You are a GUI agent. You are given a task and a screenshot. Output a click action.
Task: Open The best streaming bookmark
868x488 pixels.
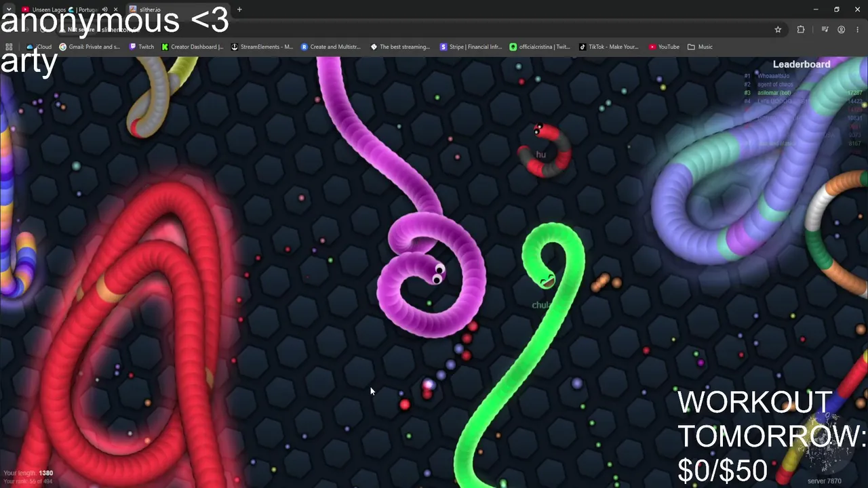400,47
